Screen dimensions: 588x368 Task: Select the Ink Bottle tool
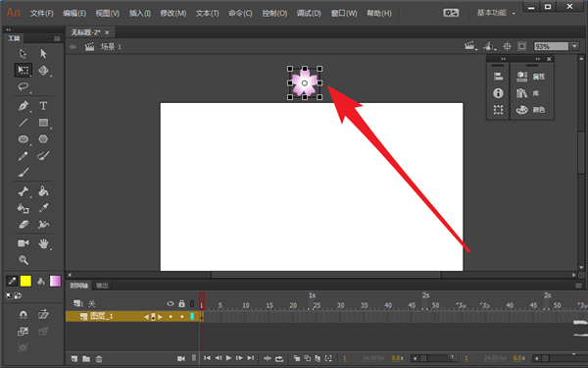click(23, 208)
